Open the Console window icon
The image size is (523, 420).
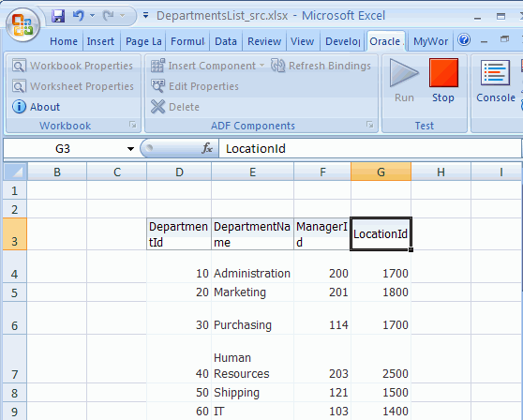tap(495, 72)
